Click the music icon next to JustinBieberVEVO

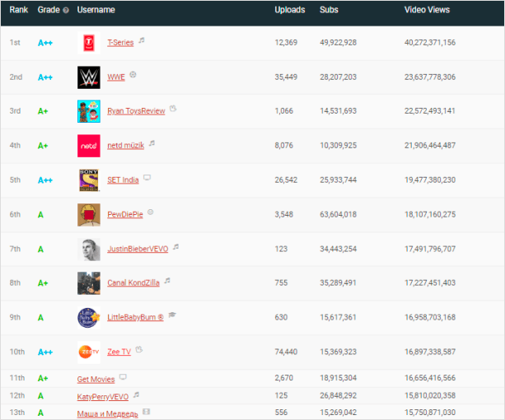(175, 246)
